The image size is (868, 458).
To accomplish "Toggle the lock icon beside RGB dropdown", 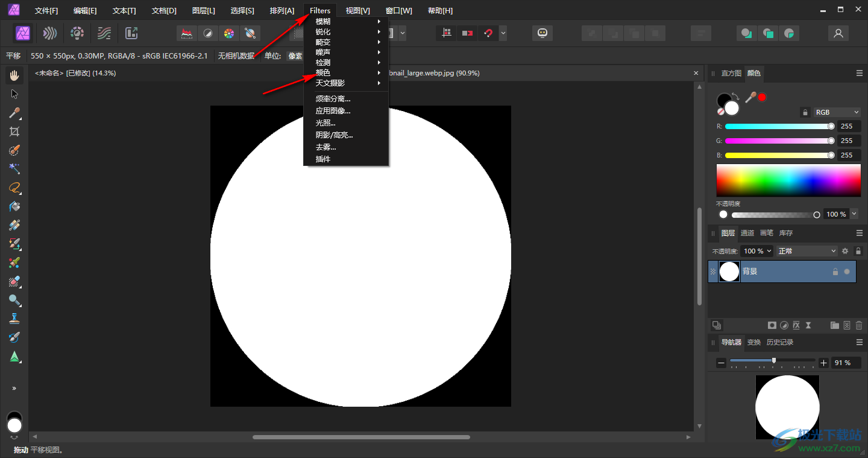I will pyautogui.click(x=805, y=112).
